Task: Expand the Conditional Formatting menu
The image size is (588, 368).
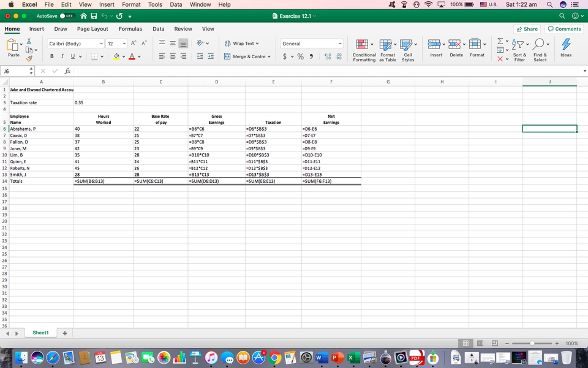Action: coord(364,50)
